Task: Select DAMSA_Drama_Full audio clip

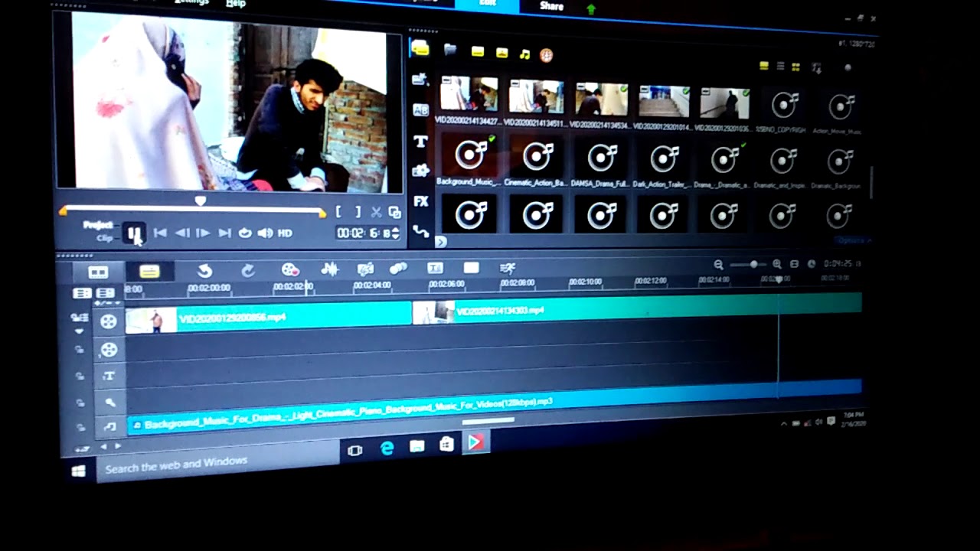Action: click(x=601, y=158)
